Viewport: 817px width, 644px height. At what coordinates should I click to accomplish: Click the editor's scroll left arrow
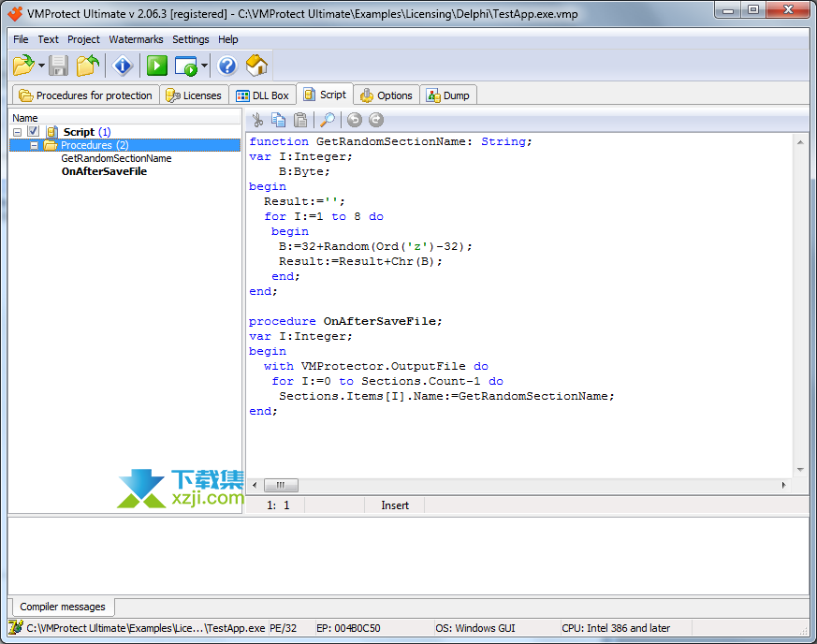tap(255, 485)
